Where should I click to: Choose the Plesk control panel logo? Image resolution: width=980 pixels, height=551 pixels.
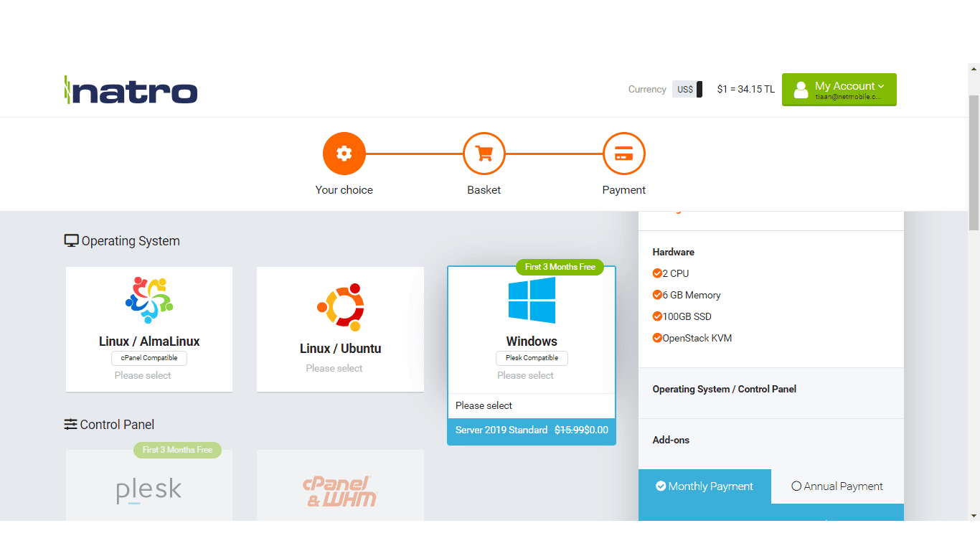[x=149, y=491]
